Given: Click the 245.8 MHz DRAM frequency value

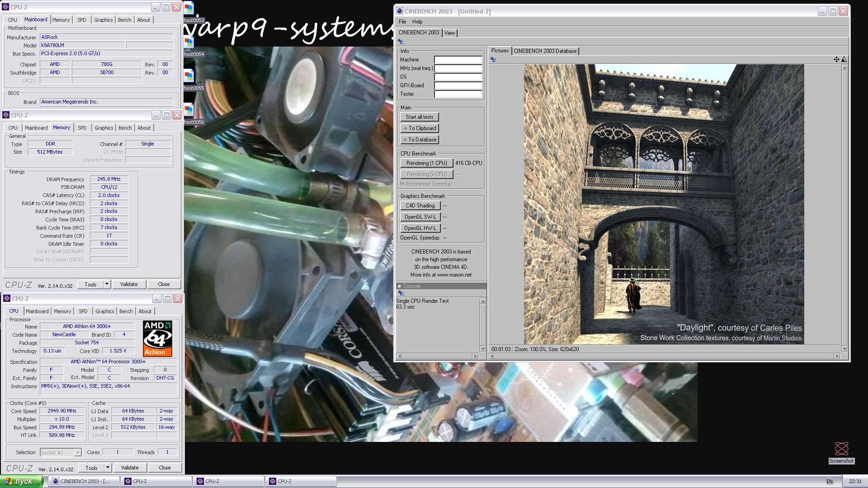Looking at the screenshot, I should [109, 179].
